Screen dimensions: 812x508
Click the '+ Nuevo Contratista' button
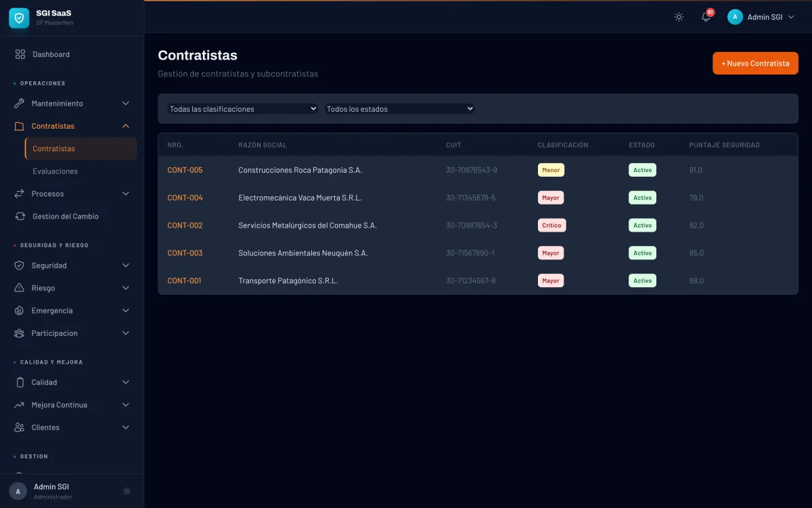click(x=755, y=64)
